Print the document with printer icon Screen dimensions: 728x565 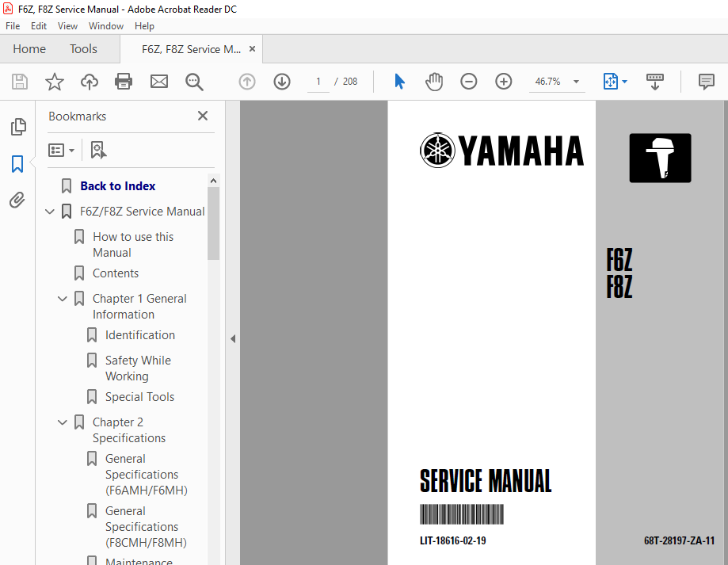click(124, 82)
